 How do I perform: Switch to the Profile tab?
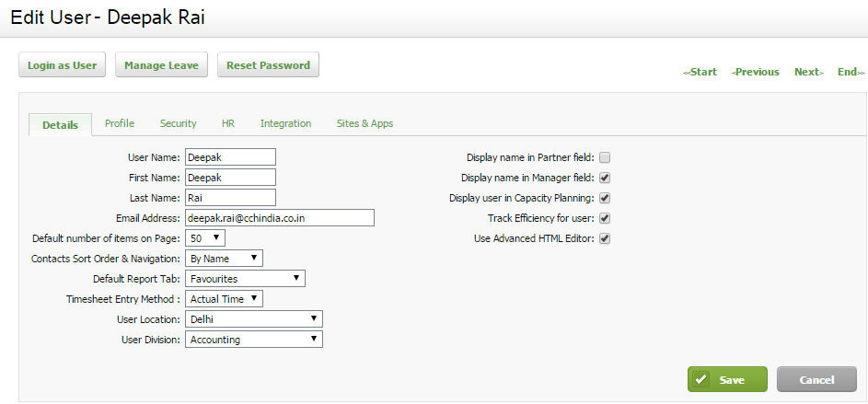pos(120,123)
